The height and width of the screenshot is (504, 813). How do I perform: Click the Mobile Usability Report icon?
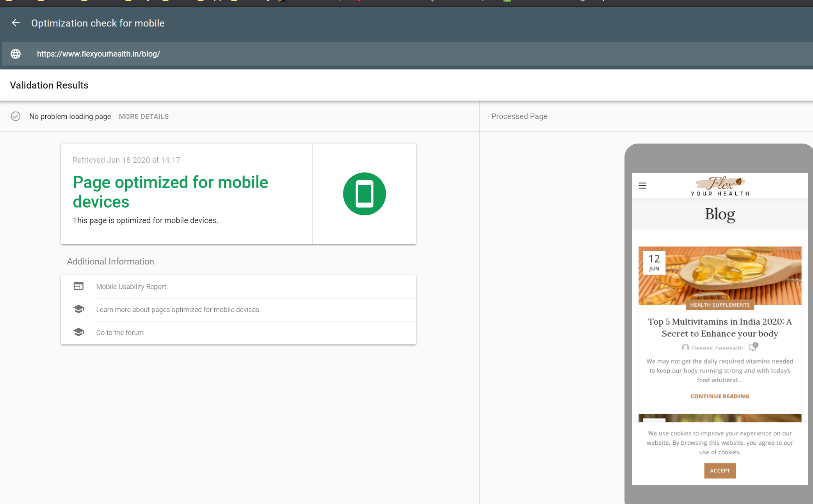click(78, 286)
